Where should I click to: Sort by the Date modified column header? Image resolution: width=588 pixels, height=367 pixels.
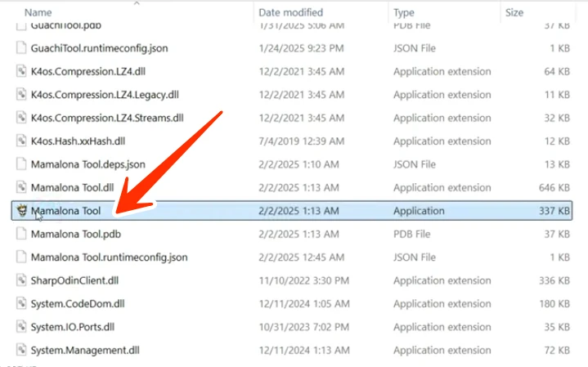point(290,12)
